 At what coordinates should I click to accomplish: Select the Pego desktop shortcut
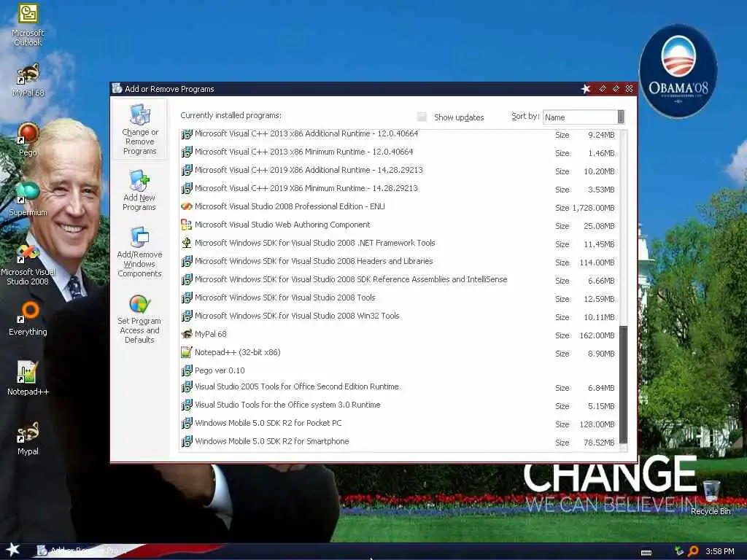pyautogui.click(x=28, y=139)
